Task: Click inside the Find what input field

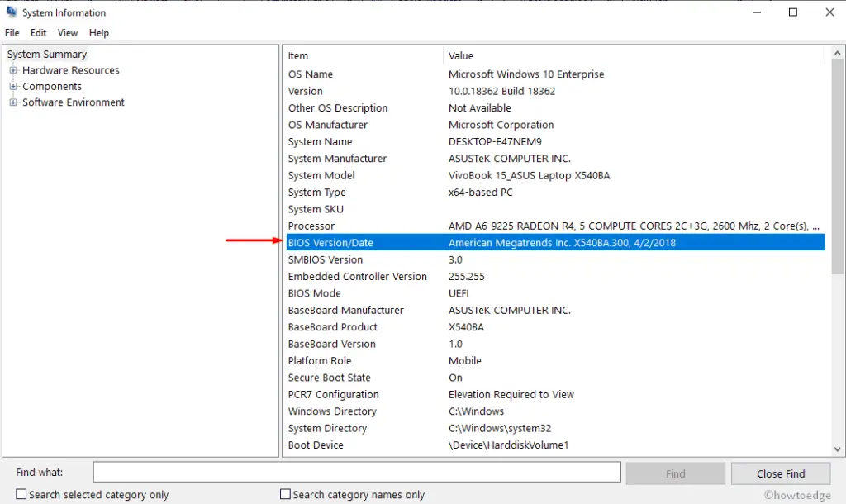Action: point(355,472)
